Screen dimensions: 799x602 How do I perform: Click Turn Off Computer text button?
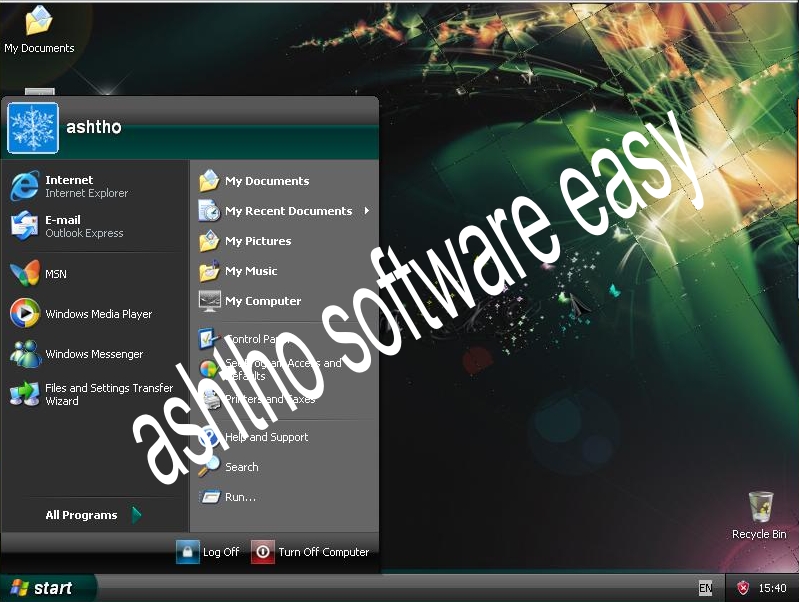pyautogui.click(x=324, y=552)
